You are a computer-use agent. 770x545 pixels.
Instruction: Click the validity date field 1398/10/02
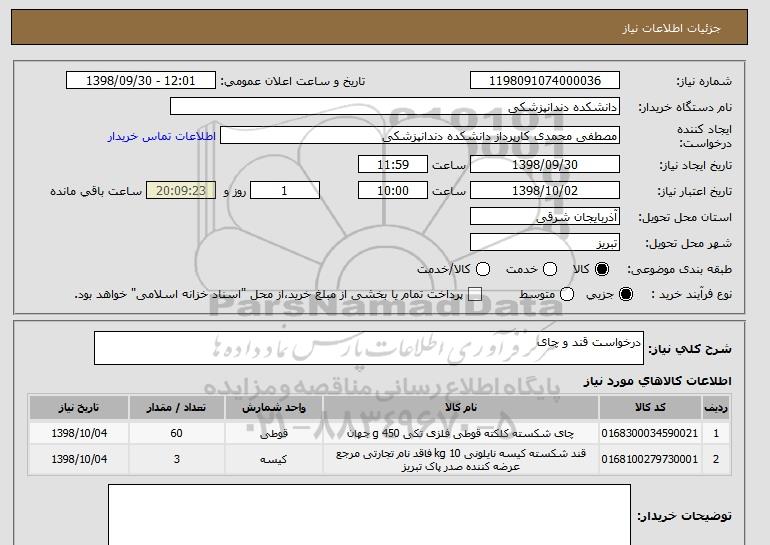pyautogui.click(x=545, y=191)
